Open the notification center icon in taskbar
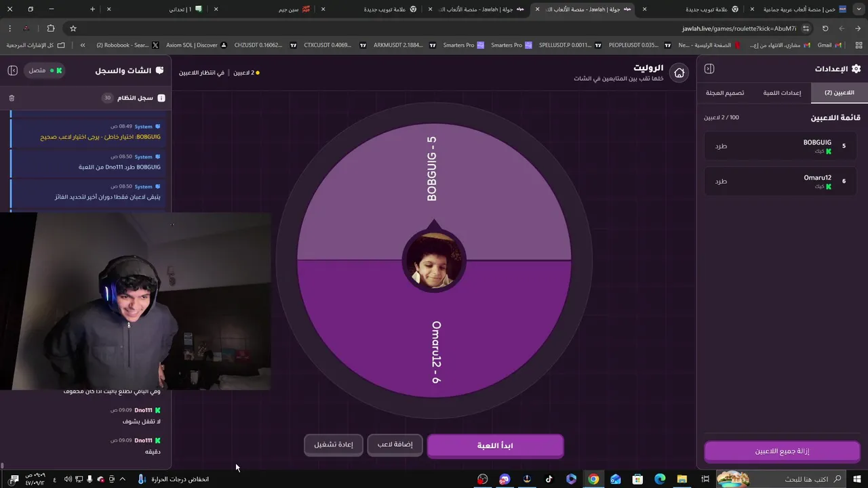Viewport: 868px width, 488px height. (x=14, y=479)
